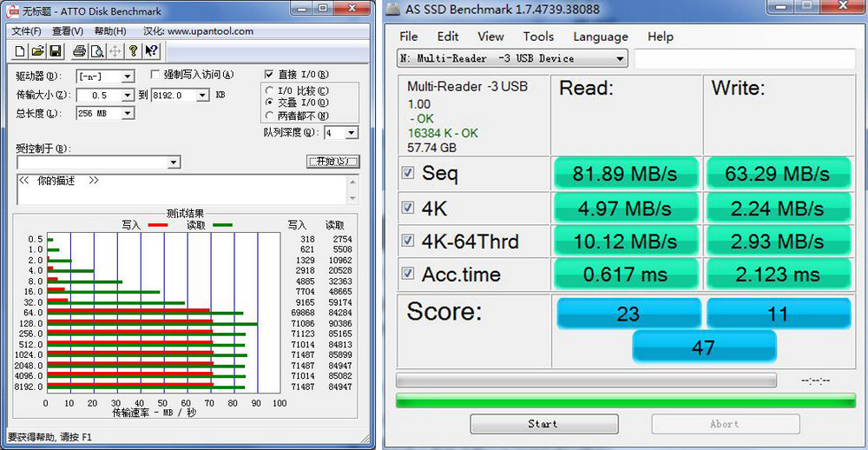
Task: Expand the transfer size 8192.0 dropdown
Action: pyautogui.click(x=202, y=96)
